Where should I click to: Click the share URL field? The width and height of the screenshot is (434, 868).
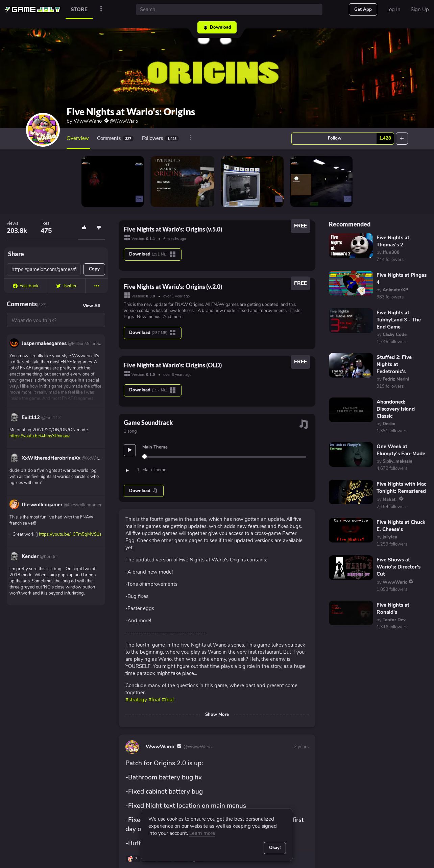44,269
